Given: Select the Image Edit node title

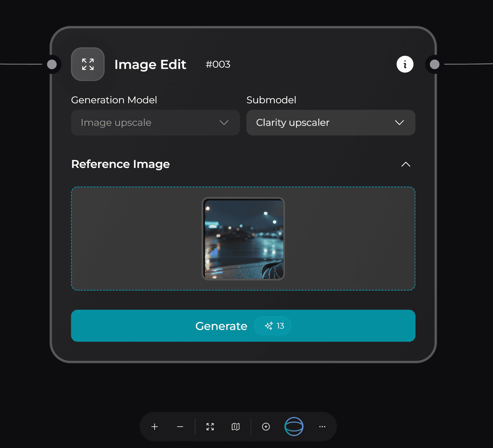Looking at the screenshot, I should point(150,64).
